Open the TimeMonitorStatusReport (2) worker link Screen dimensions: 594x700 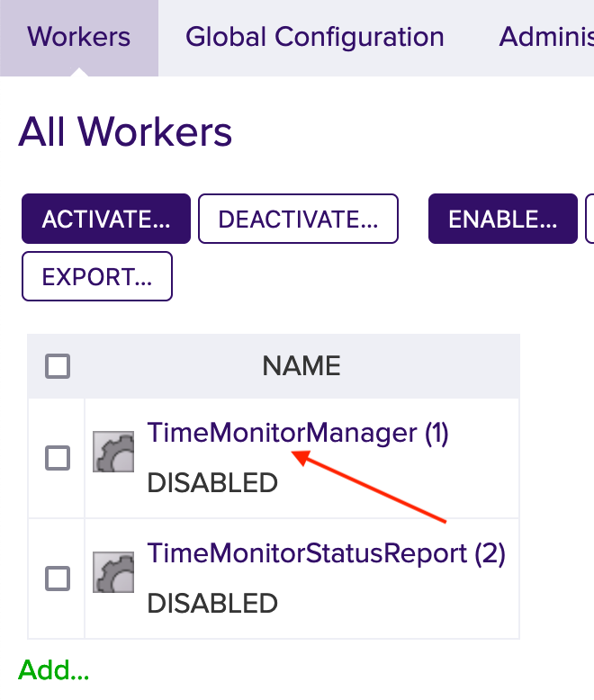click(x=326, y=553)
